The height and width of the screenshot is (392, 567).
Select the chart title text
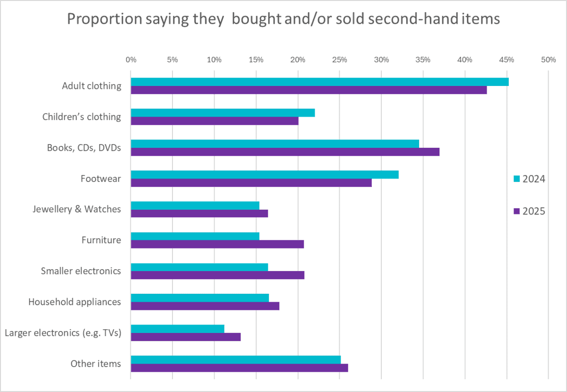coord(283,19)
